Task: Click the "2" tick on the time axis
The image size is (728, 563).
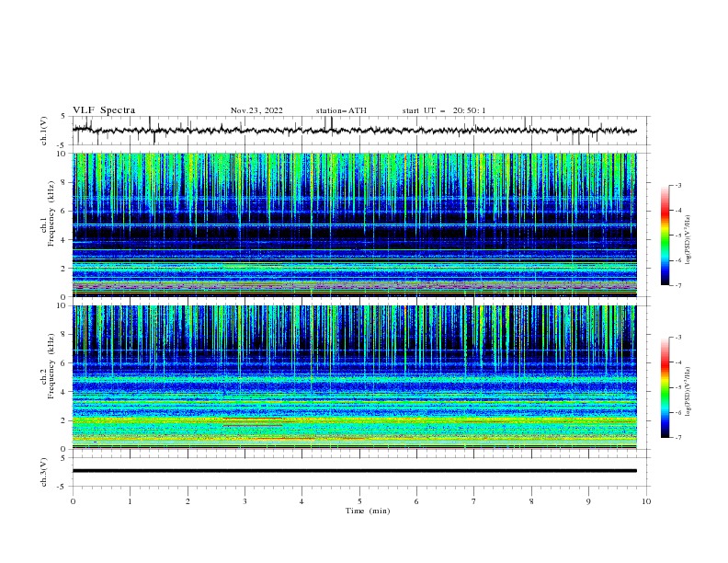Action: 188,501
